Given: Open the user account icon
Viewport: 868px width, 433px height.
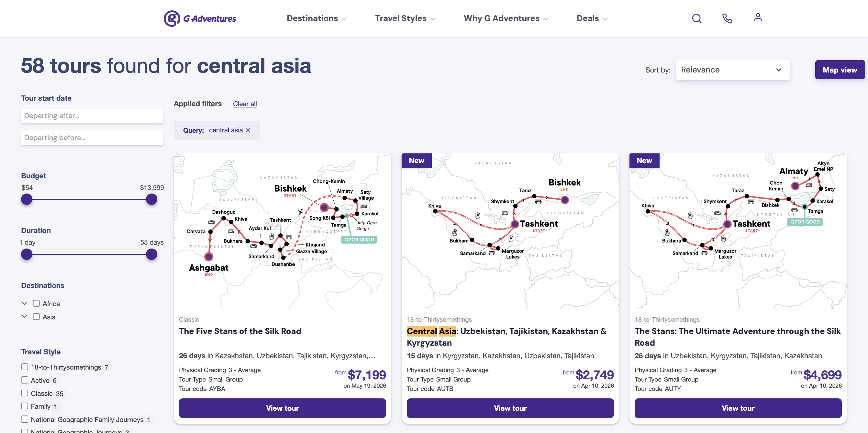Looking at the screenshot, I should pos(758,17).
